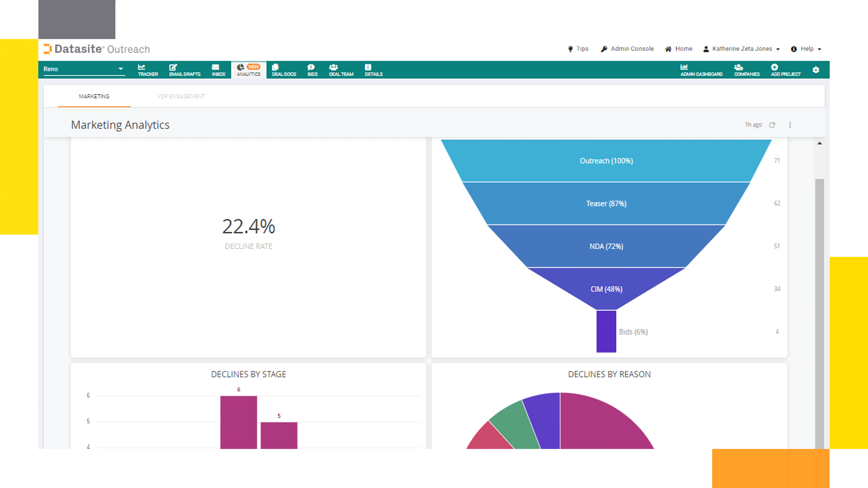Click the bar labeled 6 in Declines by Stage
Viewport: 868px width, 488px height.
pos(239,422)
